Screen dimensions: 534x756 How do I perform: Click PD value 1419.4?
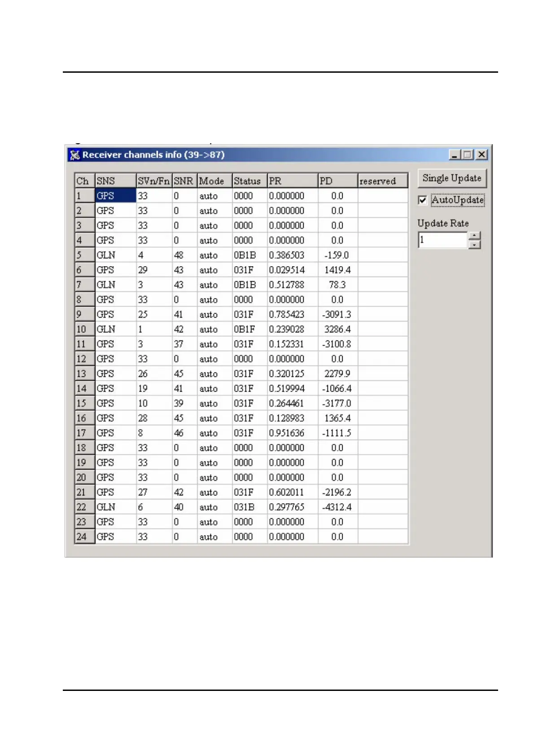pos(337,270)
